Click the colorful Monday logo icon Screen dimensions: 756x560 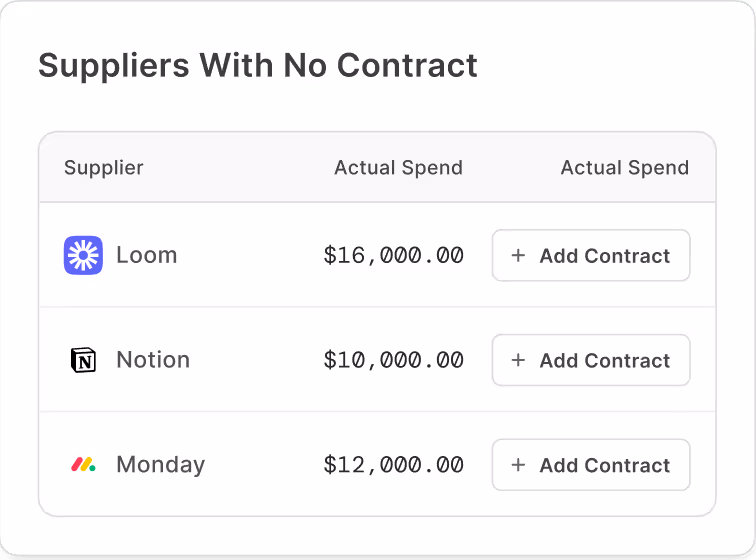point(83,464)
